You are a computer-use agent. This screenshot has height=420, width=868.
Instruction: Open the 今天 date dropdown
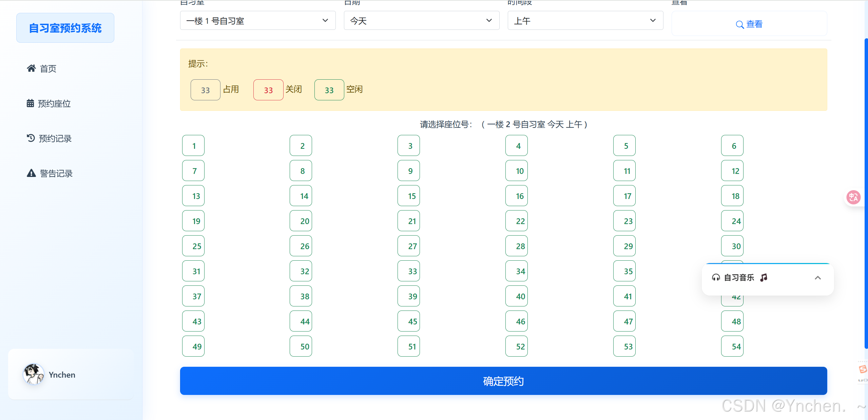click(x=421, y=21)
